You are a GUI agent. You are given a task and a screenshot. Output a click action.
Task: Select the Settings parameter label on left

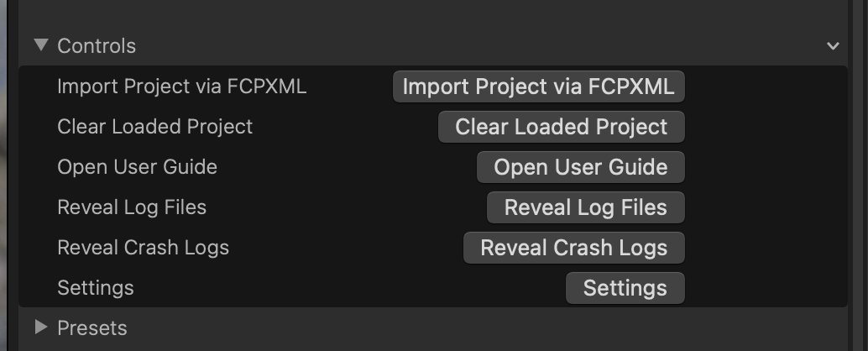click(95, 288)
